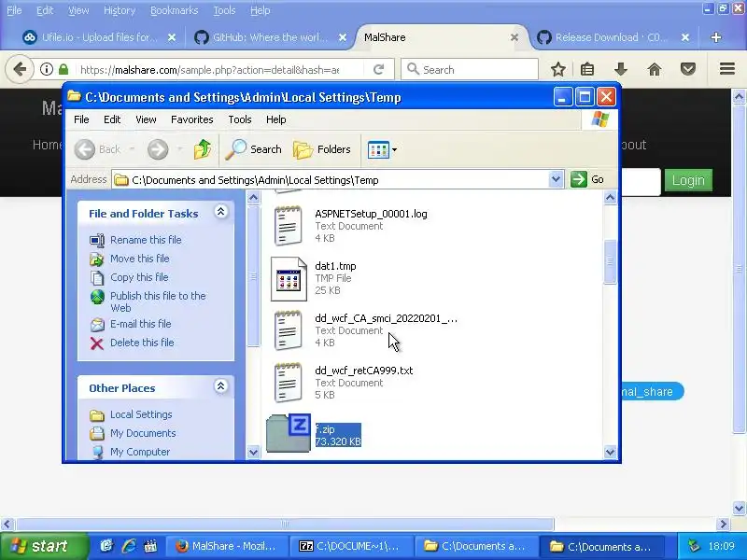
Task: Click the Windows Start button
Action: click(44, 546)
